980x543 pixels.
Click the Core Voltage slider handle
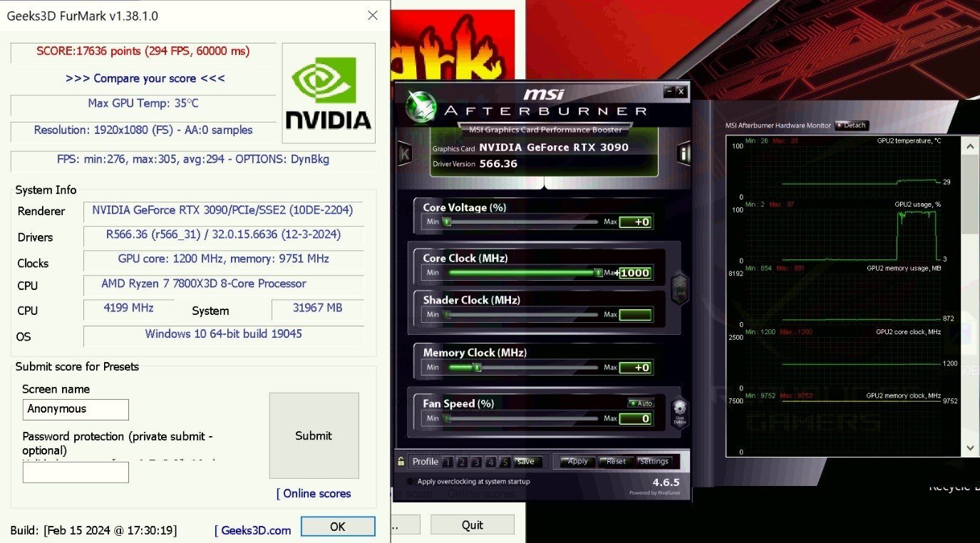tap(447, 222)
